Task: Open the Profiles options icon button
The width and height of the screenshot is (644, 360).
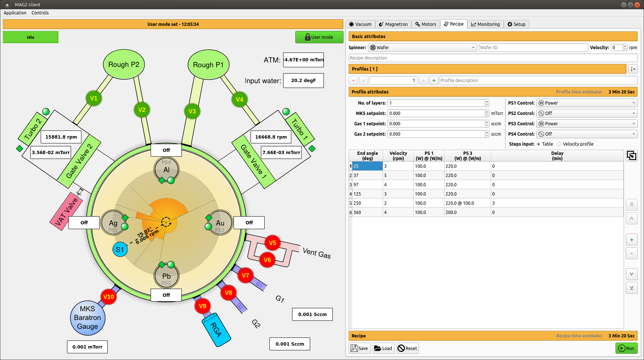Action: coord(633,69)
